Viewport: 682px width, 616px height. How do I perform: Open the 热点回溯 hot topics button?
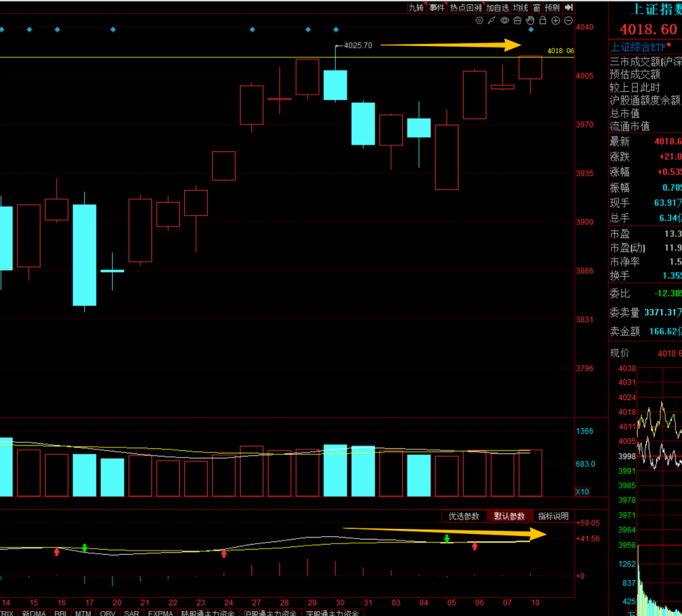coord(465,8)
